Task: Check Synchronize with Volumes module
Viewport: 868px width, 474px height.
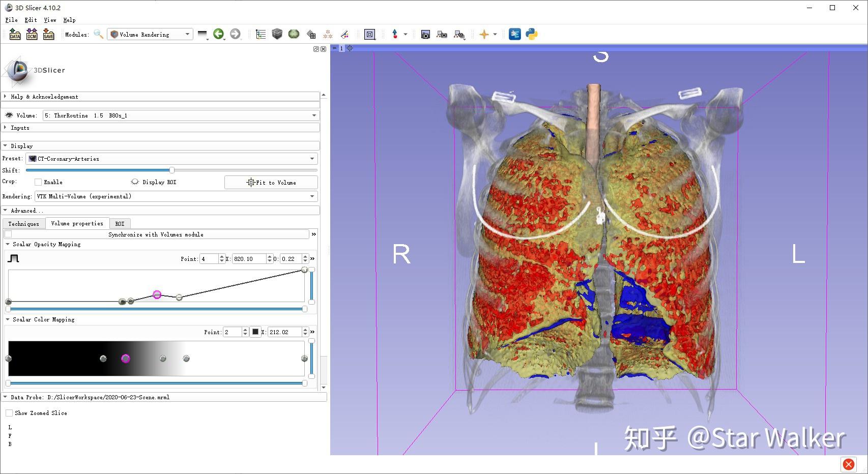Action: coord(8,234)
